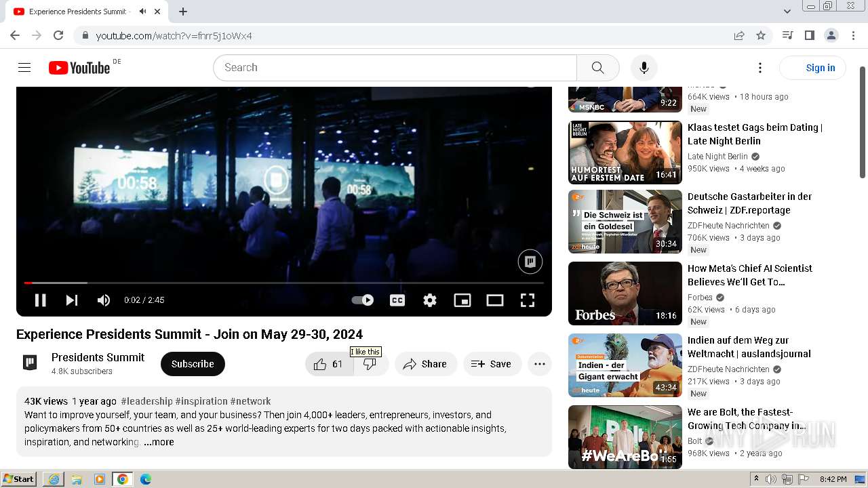
Task: Click the video progress bar
Action: pos(284,283)
